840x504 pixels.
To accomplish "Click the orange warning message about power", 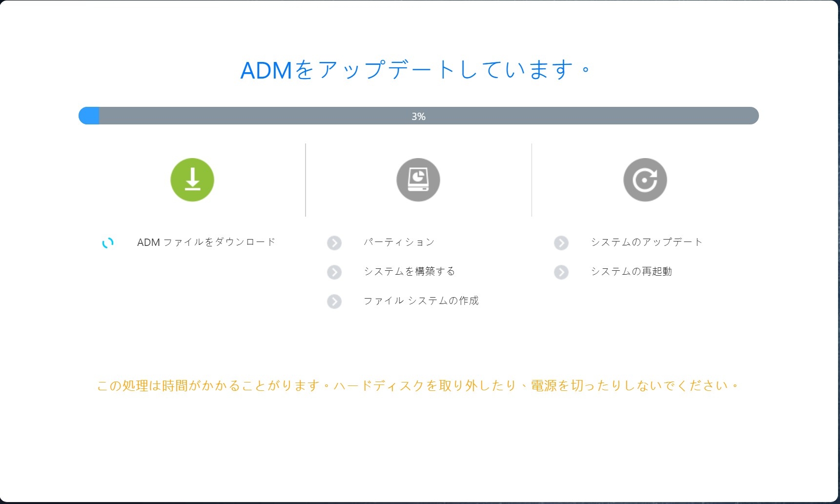I will coord(418,385).
